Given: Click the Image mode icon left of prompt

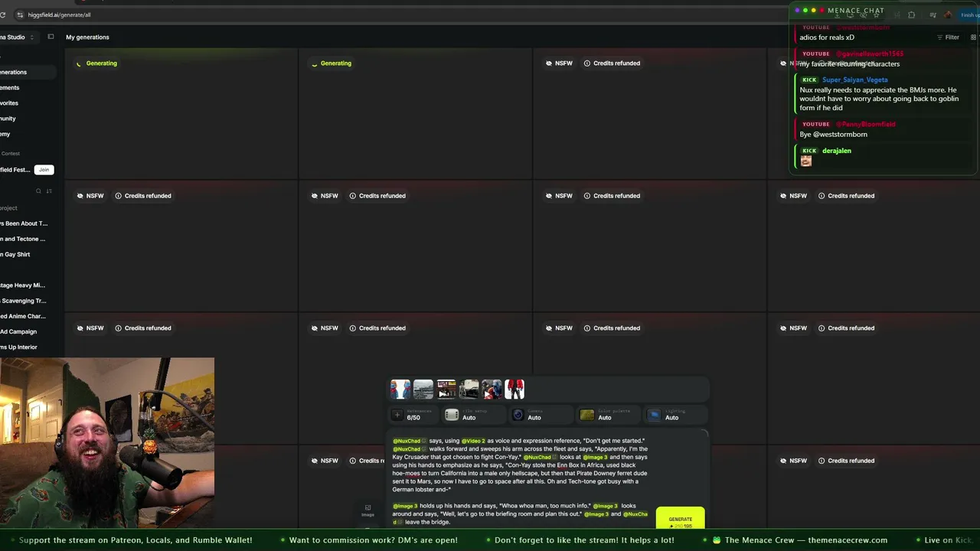Looking at the screenshot, I should coord(367,510).
